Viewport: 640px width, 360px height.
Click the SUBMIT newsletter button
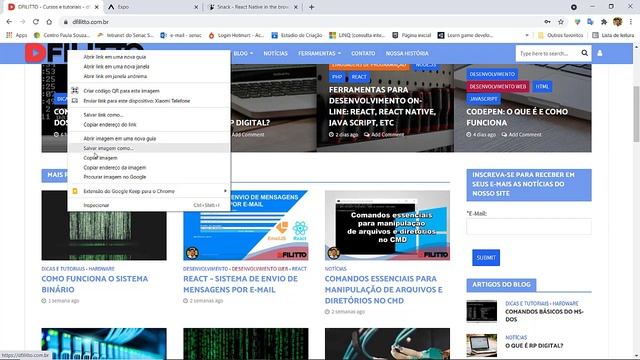(x=486, y=258)
